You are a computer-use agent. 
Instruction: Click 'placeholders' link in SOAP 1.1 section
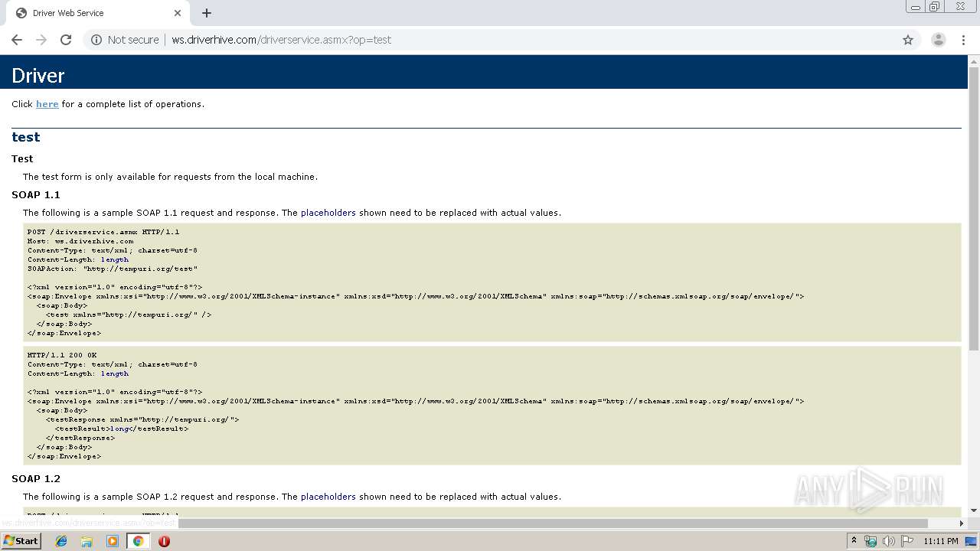328,213
